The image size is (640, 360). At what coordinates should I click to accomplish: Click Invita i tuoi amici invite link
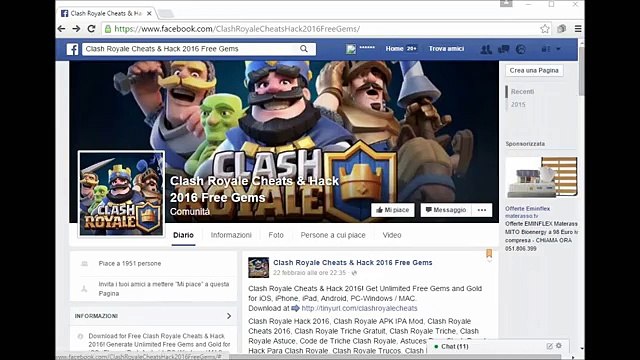click(164, 289)
